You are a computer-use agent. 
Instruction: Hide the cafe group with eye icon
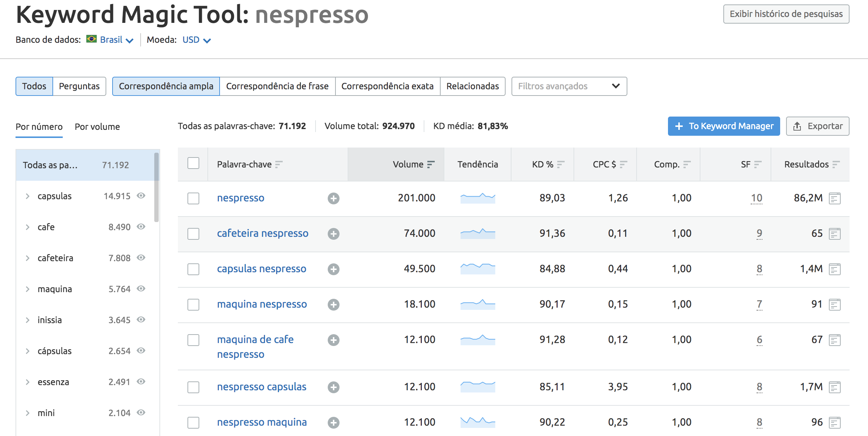[x=141, y=226]
